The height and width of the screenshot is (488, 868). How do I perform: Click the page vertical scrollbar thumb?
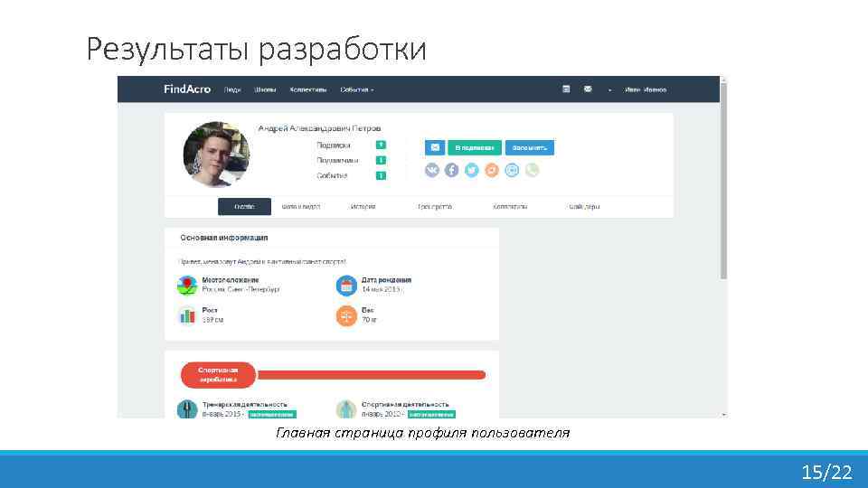tap(723, 181)
